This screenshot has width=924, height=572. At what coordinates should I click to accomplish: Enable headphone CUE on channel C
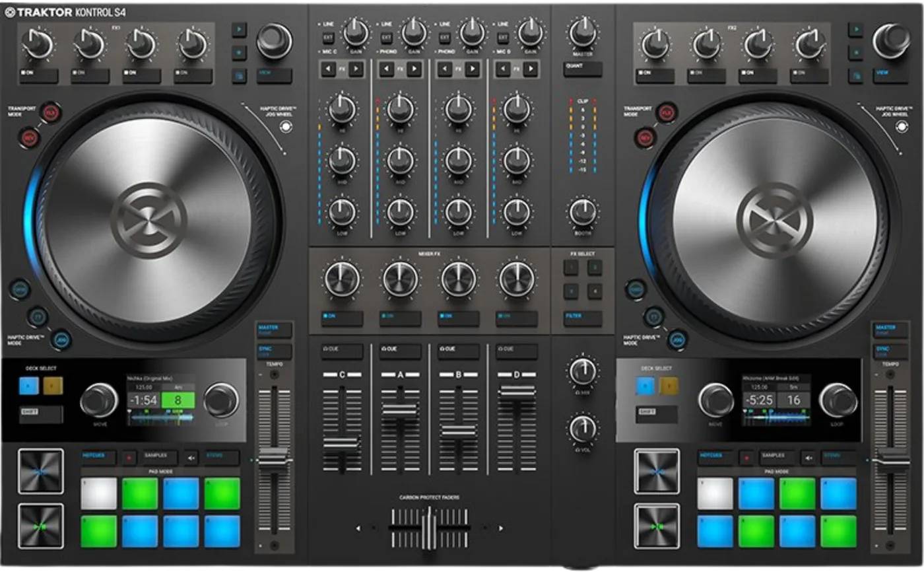click(342, 351)
